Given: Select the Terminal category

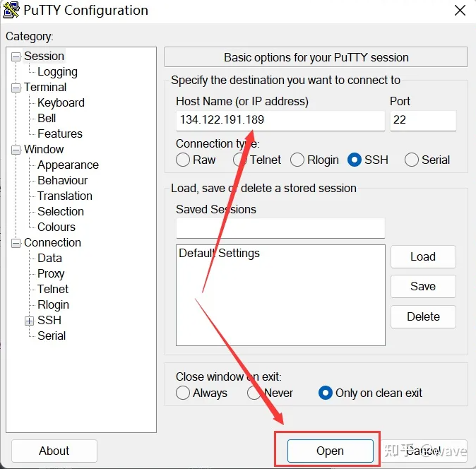Looking at the screenshot, I should click(x=45, y=88).
